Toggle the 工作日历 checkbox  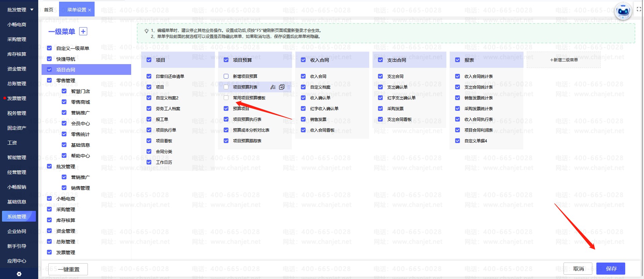(149, 162)
